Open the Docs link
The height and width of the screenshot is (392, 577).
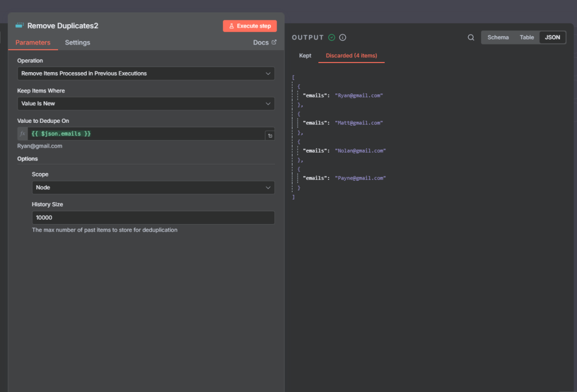265,43
